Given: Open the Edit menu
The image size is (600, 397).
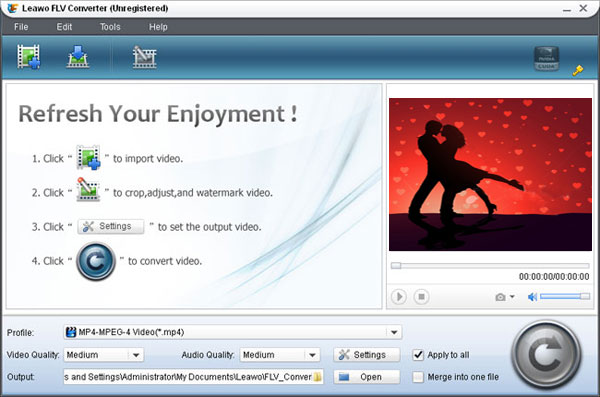Looking at the screenshot, I should 64,27.
